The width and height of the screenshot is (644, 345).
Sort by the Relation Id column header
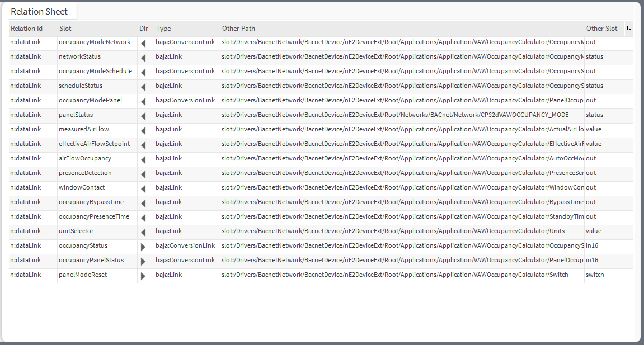[x=26, y=29]
